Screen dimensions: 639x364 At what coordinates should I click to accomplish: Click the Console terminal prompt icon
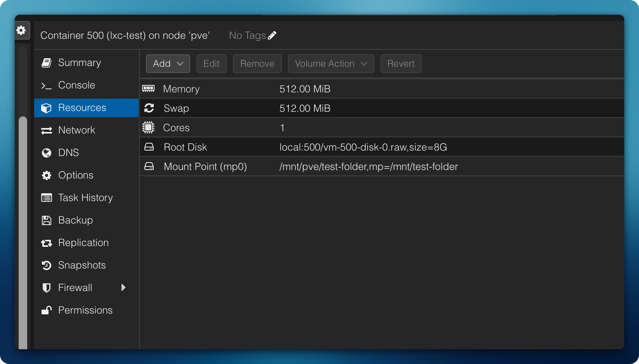[47, 85]
